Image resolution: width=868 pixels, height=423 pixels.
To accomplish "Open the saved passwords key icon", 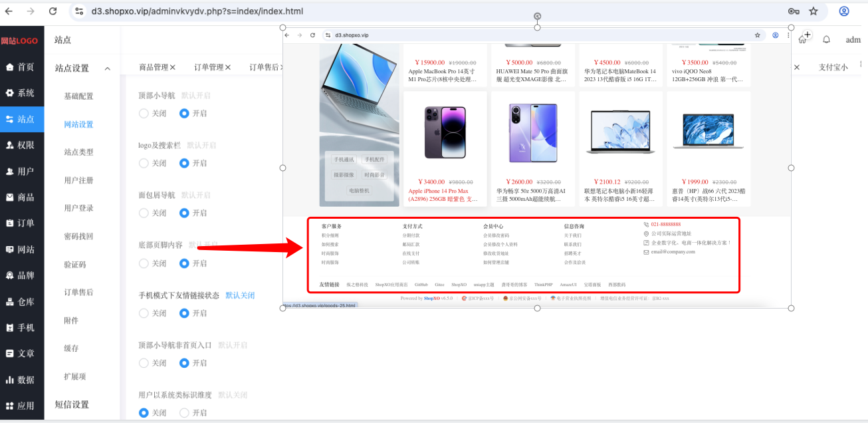I will (x=794, y=11).
